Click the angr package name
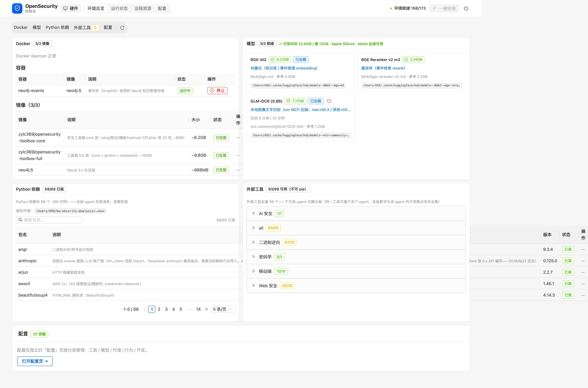 23,249
